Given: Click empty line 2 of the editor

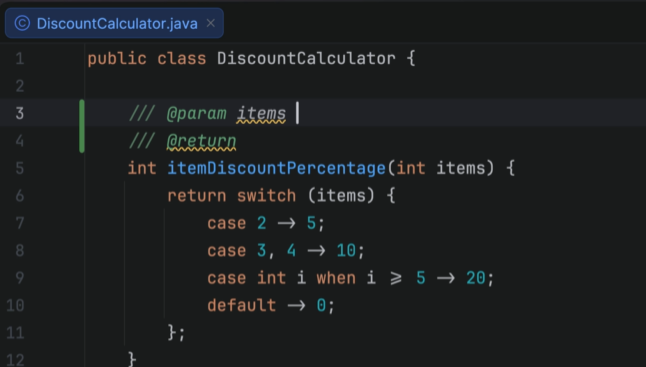Looking at the screenshot, I should click(365, 86).
